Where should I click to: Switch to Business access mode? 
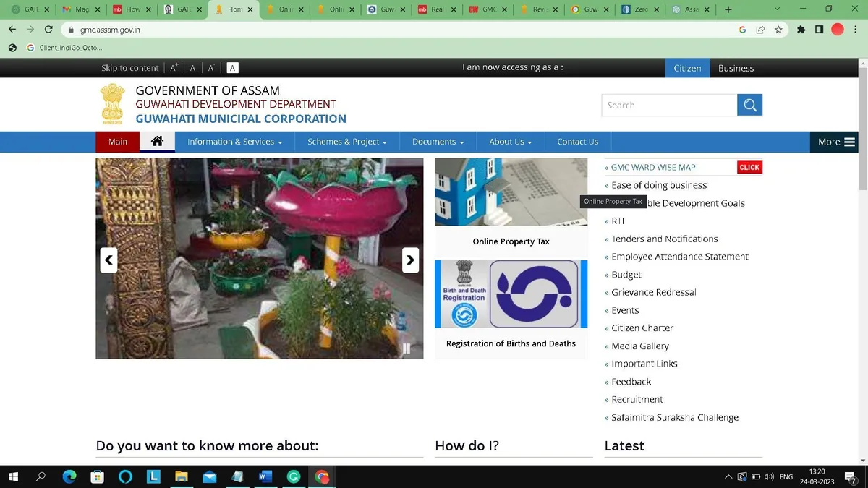pyautogui.click(x=736, y=68)
